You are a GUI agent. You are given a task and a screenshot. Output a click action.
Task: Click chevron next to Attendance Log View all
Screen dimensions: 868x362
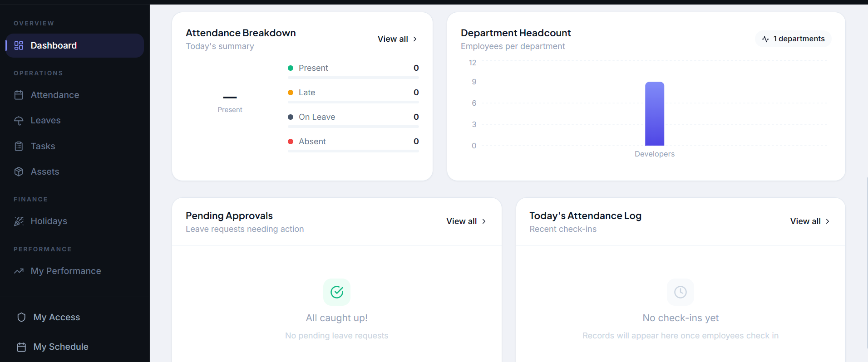(828, 221)
